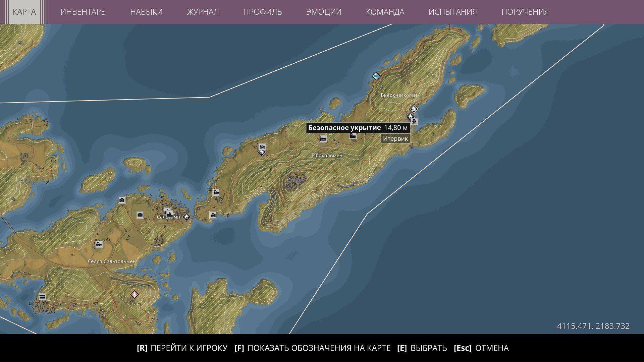Select the safehouse marker below the Ибохольмен tractor
The height and width of the screenshot is (362, 644).
point(261,153)
